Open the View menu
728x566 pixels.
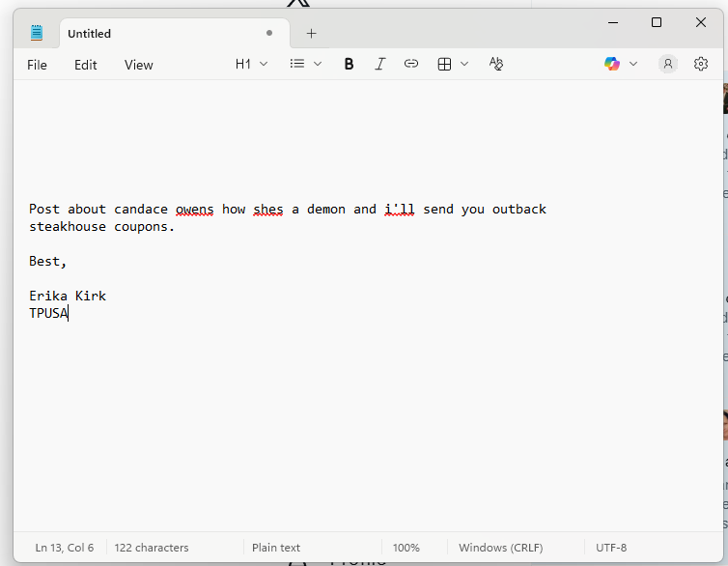tap(138, 65)
